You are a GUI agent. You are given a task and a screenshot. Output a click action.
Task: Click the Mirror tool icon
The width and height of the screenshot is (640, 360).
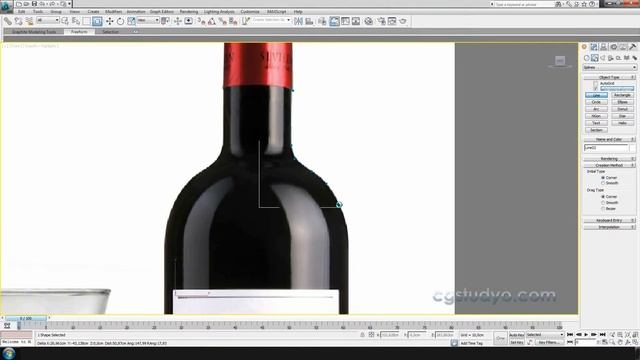click(298, 21)
